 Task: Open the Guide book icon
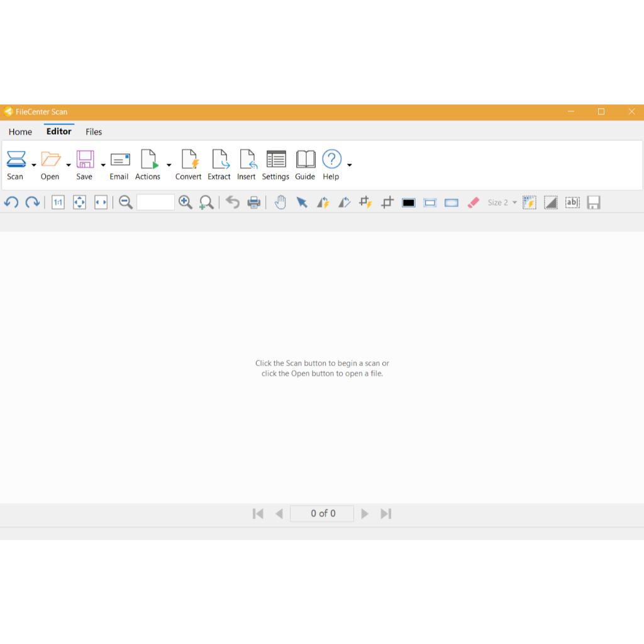coord(305,160)
